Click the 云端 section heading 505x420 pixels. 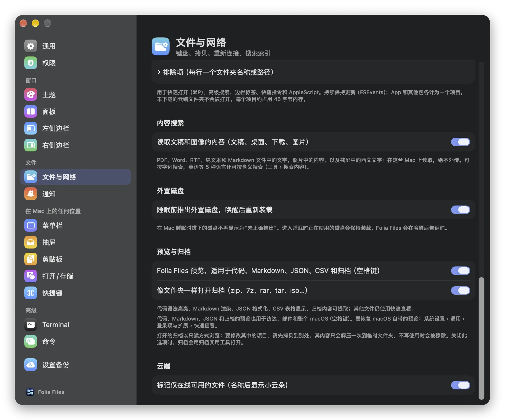(x=164, y=366)
